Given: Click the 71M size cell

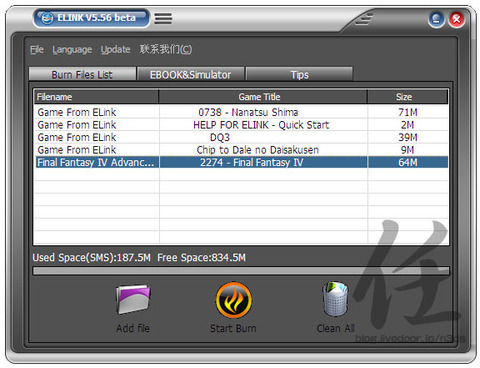Looking at the screenshot, I should pos(408,112).
